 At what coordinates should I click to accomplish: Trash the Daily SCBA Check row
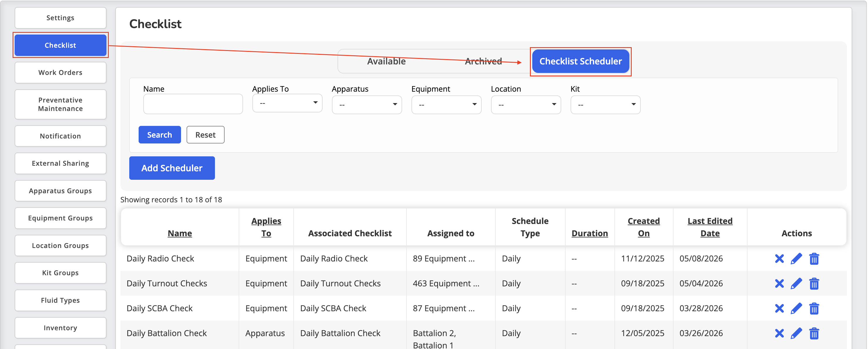tap(814, 309)
